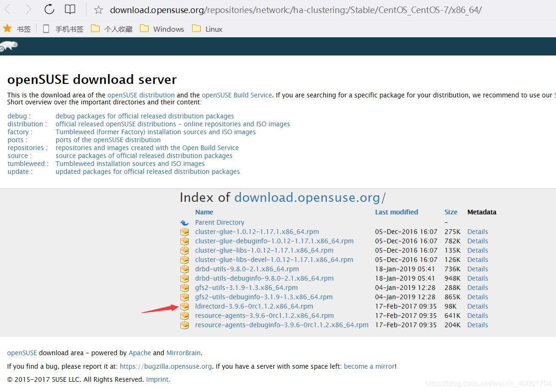Open the Parent Directory link
The height and width of the screenshot is (392, 556).
click(220, 222)
